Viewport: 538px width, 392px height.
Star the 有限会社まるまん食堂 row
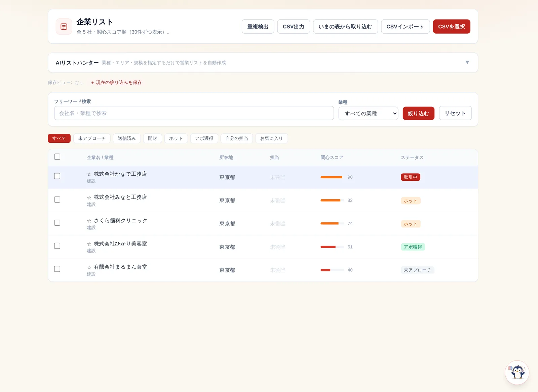click(x=89, y=267)
